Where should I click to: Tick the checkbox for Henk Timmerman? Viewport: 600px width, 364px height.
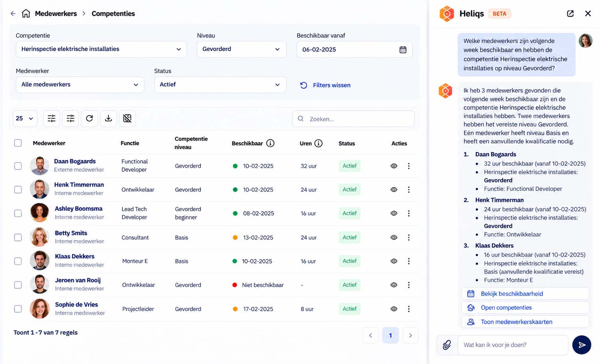pos(18,190)
